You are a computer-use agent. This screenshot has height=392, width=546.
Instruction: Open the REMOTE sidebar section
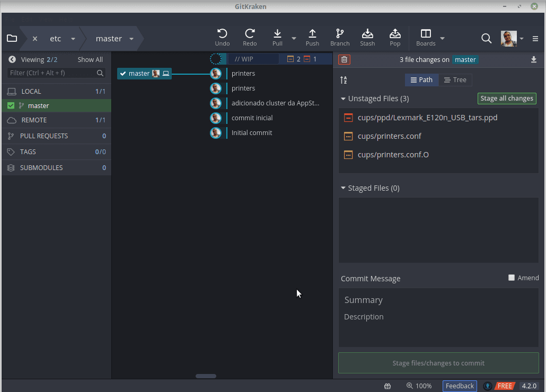pos(34,120)
